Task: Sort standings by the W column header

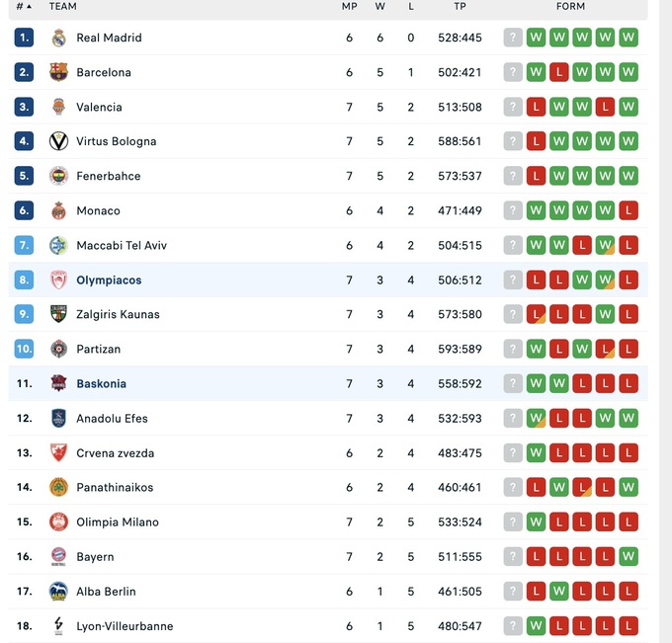Action: (x=380, y=6)
